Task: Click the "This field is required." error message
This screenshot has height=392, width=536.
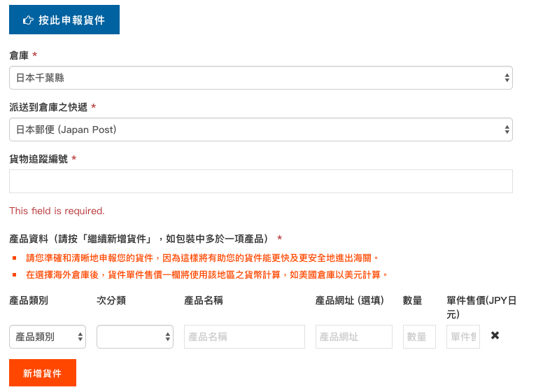Action: pyautogui.click(x=57, y=211)
